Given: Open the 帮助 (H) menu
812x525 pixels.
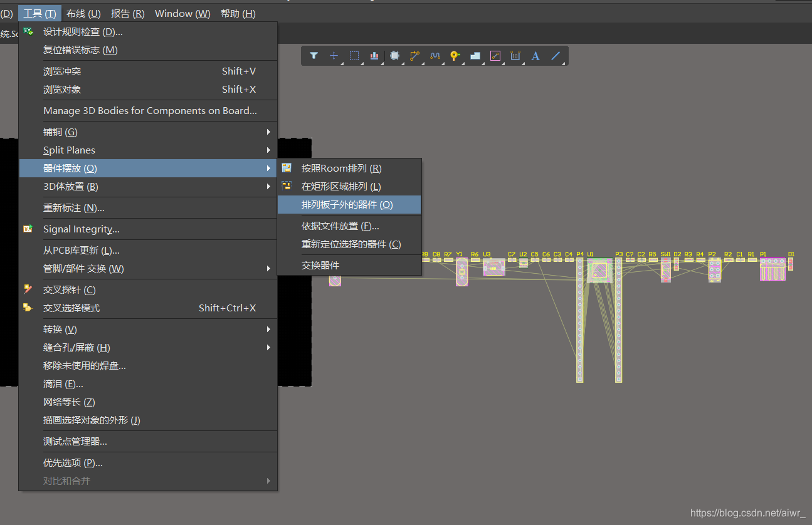Looking at the screenshot, I should click(238, 13).
